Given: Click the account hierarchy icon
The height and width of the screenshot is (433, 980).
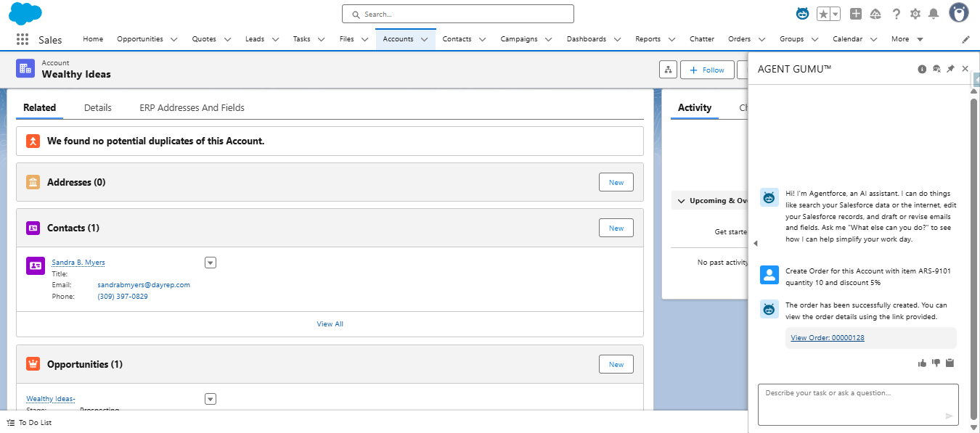Looking at the screenshot, I should [x=668, y=70].
